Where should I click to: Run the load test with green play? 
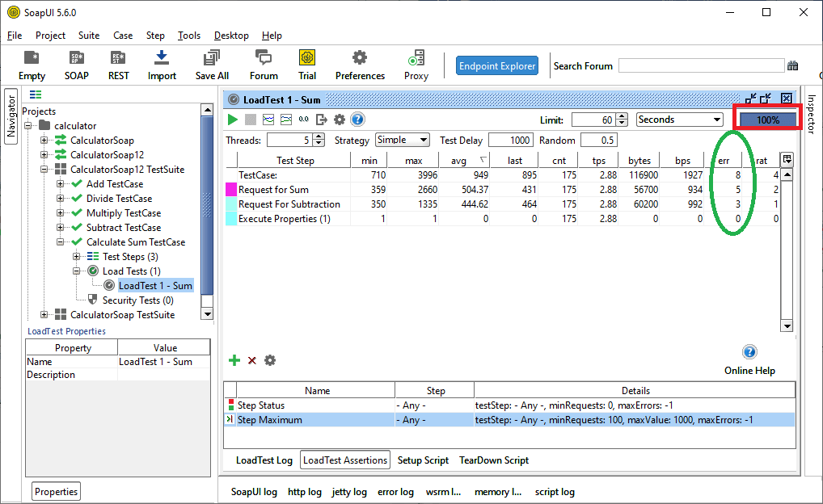(x=233, y=120)
